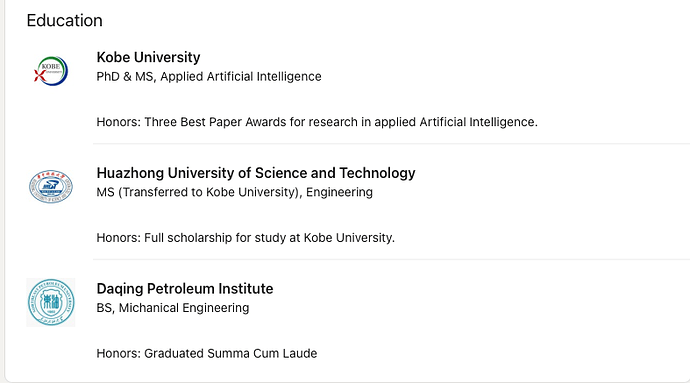Viewport: 690px width, 383px height.
Task: Click the divider line above Daqing Petroleum entry
Action: (x=391, y=259)
